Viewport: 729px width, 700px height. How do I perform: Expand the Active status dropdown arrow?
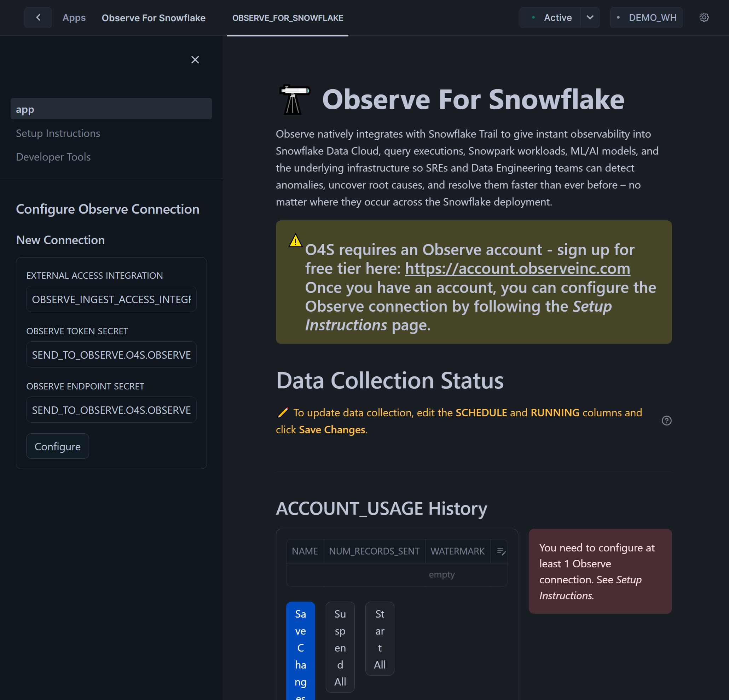point(590,17)
